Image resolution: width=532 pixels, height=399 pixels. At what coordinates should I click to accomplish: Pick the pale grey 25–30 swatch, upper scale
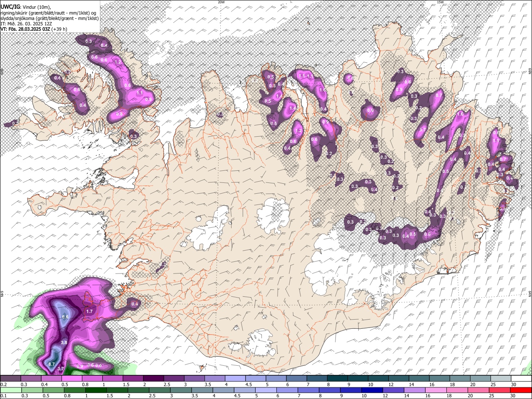coord(501,378)
